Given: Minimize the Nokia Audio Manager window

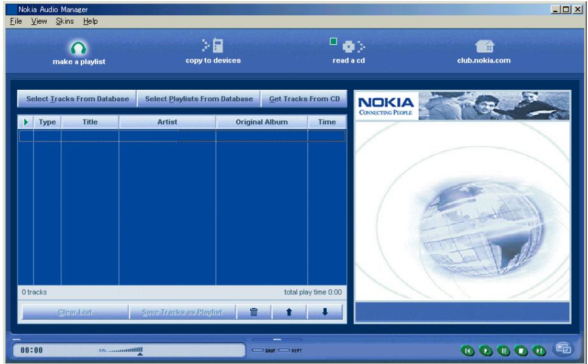Looking at the screenshot, I should click(x=555, y=9).
